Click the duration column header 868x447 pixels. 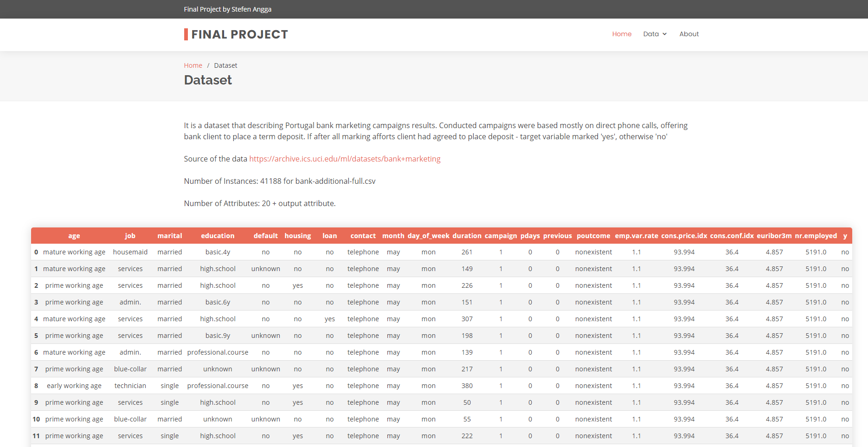click(467, 235)
